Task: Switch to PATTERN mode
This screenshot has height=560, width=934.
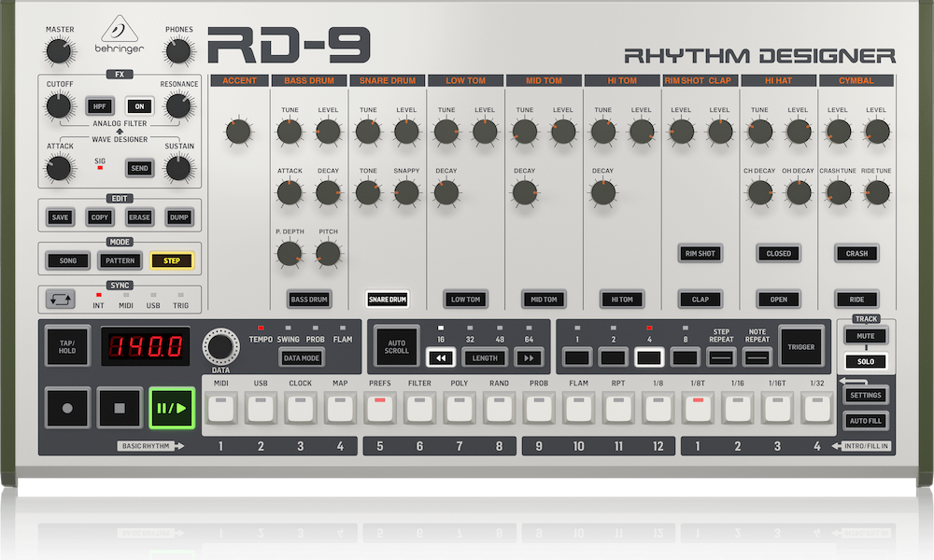Action: [x=119, y=260]
